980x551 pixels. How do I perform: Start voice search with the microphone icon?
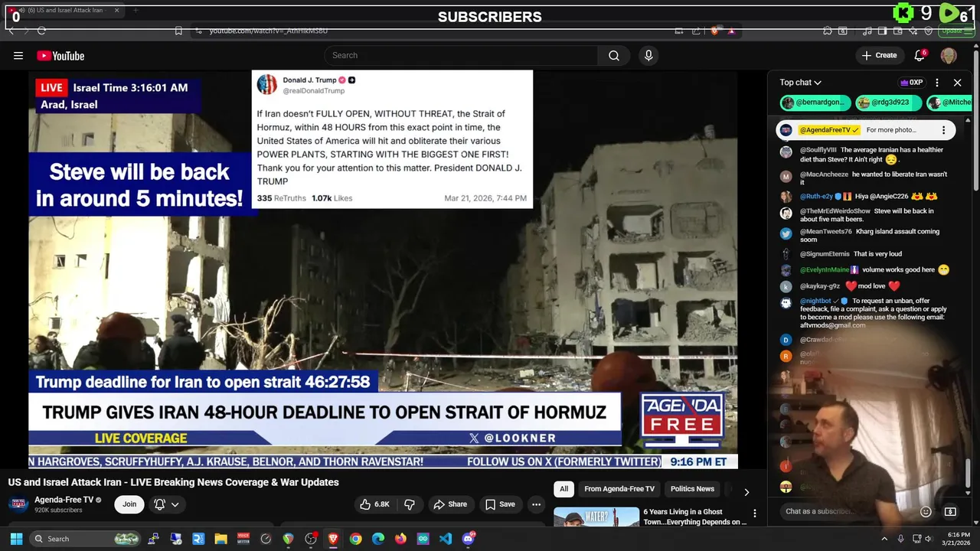[648, 55]
